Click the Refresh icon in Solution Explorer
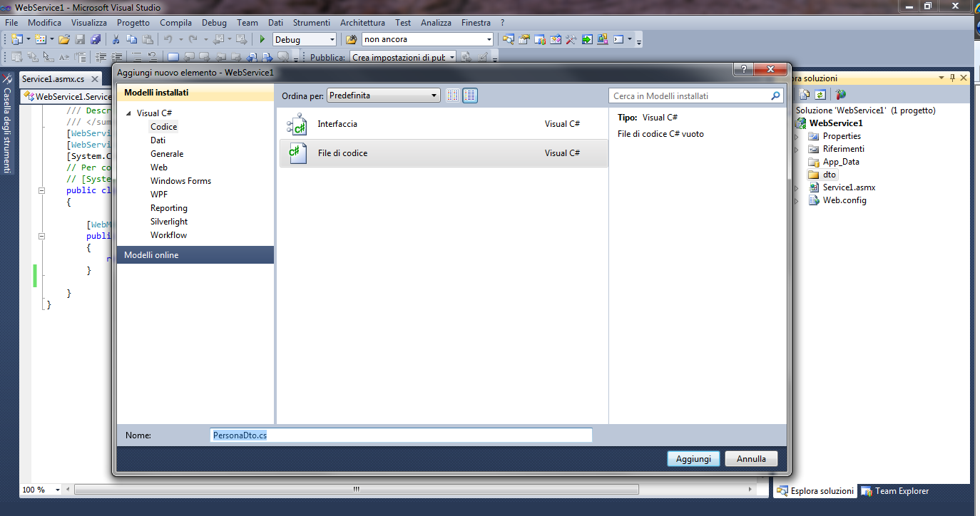This screenshot has width=980, height=516. click(820, 94)
